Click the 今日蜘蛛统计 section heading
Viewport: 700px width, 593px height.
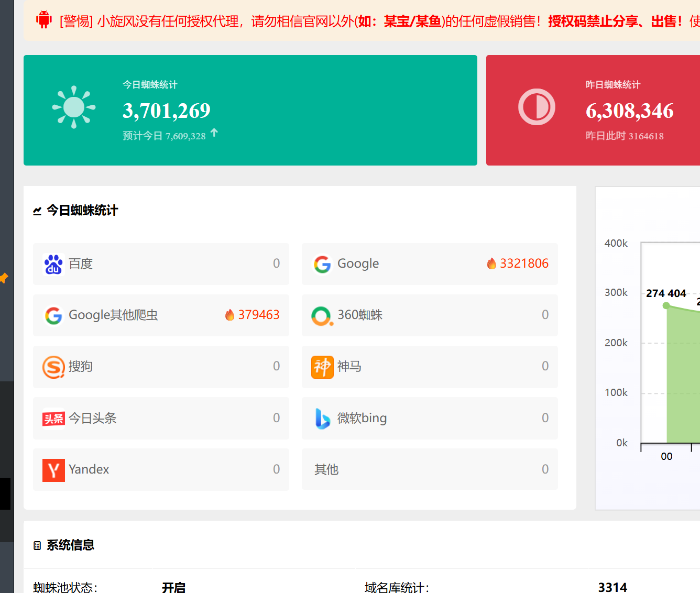(82, 211)
